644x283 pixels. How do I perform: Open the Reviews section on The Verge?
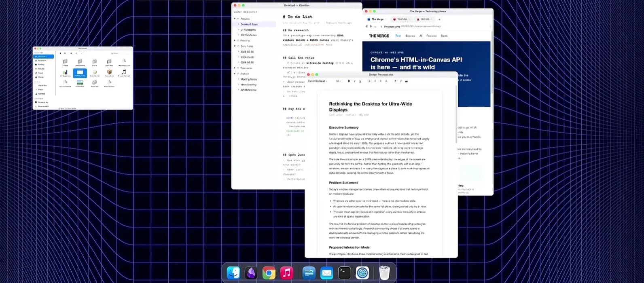[432, 36]
